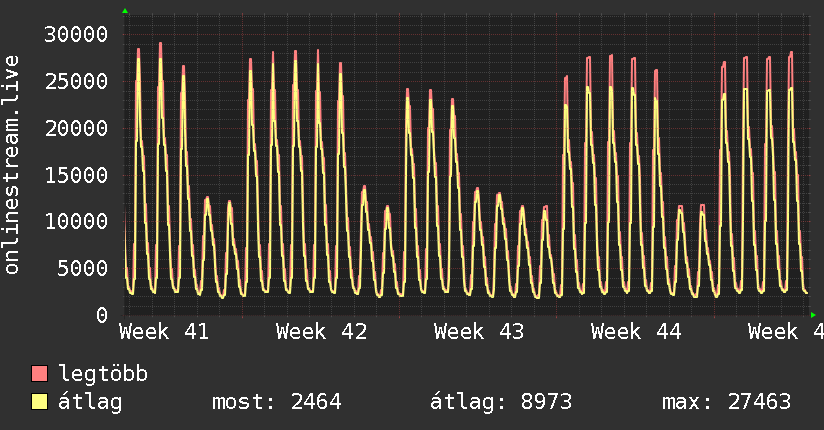Click the green arrow at y-axis top
The image size is (824, 430).
click(125, 11)
